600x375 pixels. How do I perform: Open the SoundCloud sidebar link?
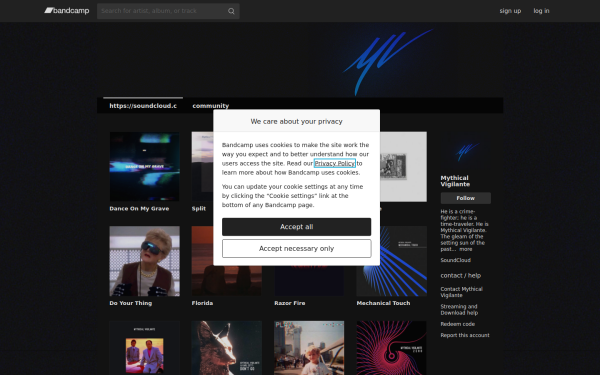455,260
